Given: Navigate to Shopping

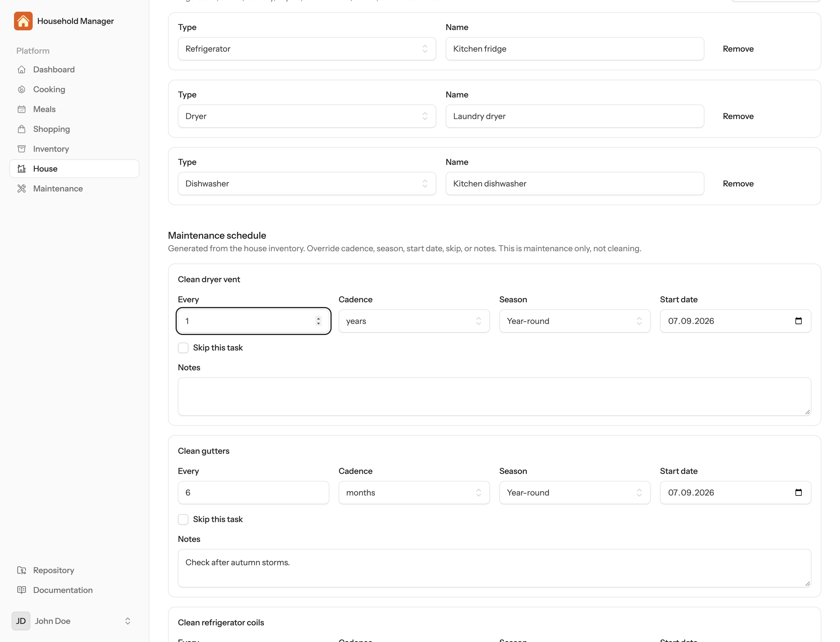Looking at the screenshot, I should click(x=74, y=129).
